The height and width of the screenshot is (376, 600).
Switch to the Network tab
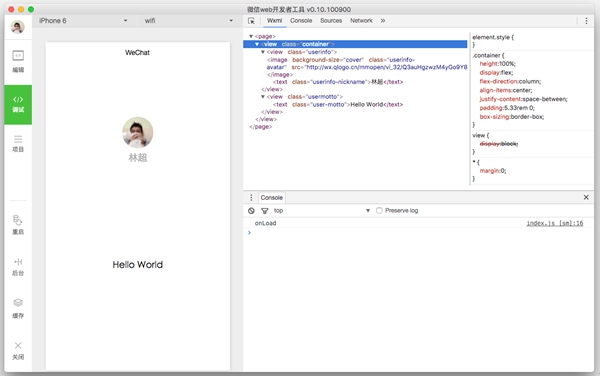(x=361, y=21)
